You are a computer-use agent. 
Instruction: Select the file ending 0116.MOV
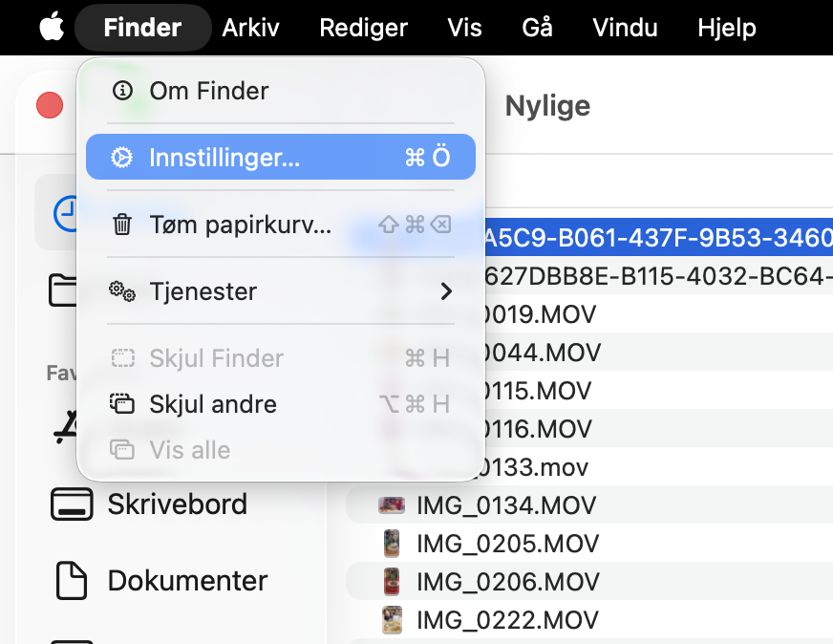[x=657, y=429]
